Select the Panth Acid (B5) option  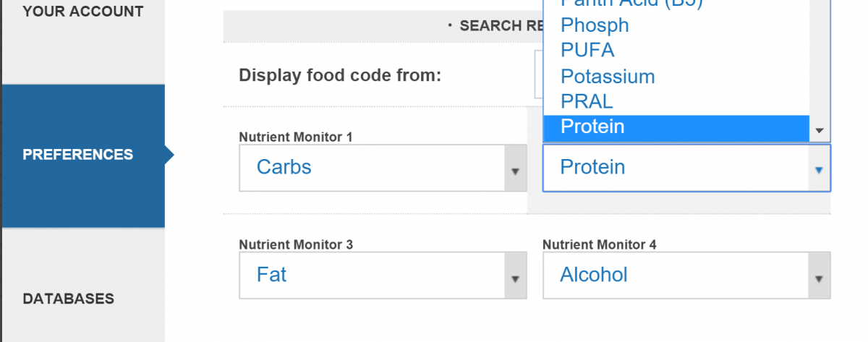pos(631,4)
